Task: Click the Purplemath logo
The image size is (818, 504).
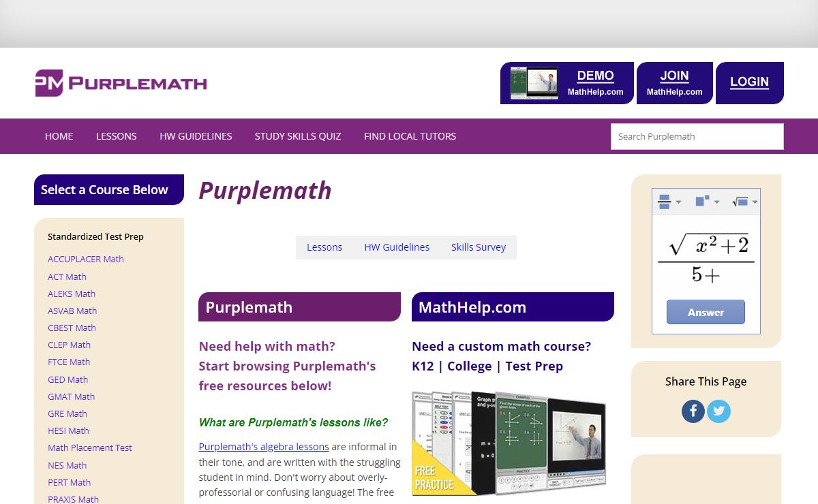Action: click(121, 83)
